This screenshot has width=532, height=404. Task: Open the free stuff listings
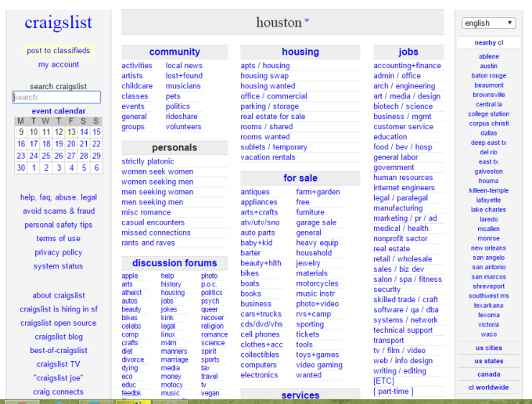pos(303,202)
